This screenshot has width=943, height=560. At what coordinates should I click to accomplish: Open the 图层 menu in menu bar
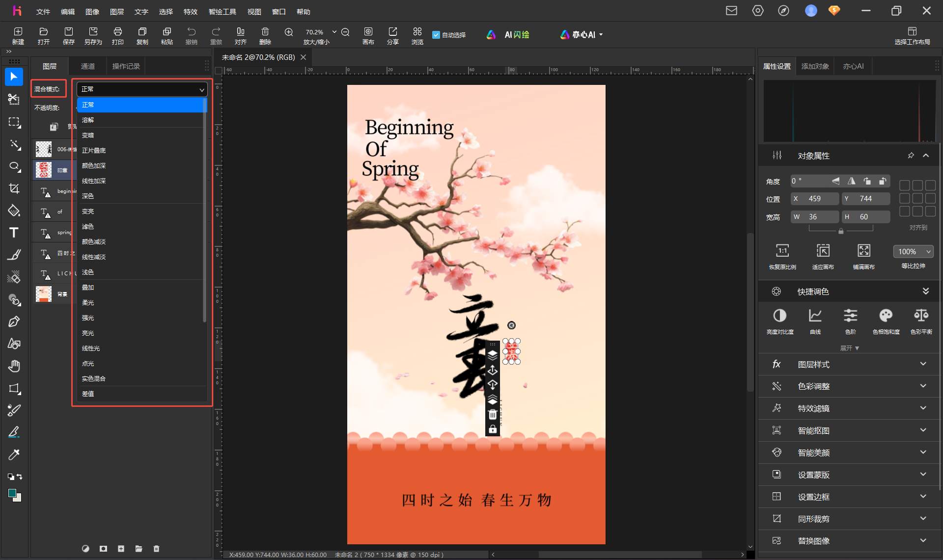117,12
